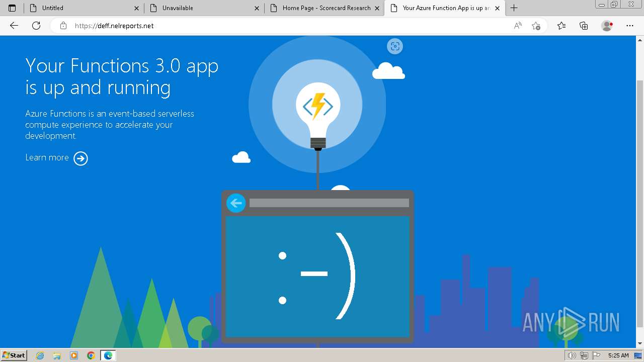Click the show desktop button
Image resolution: width=644 pixels, height=362 pixels.
(638, 355)
